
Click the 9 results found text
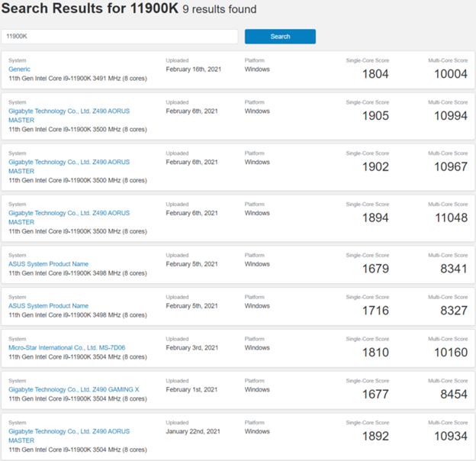pos(219,11)
